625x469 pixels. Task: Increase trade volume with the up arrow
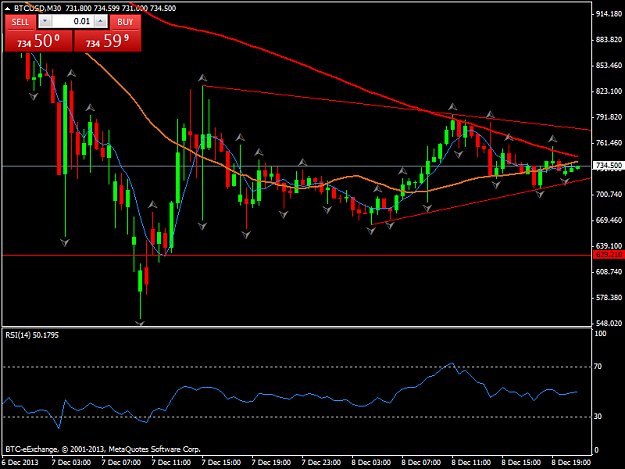tap(101, 22)
